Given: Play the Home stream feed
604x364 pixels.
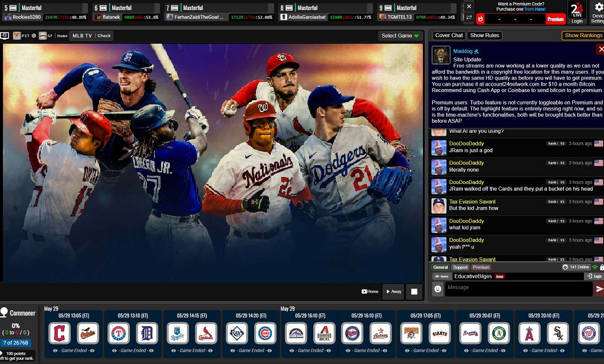Looking at the screenshot, I should [370, 291].
